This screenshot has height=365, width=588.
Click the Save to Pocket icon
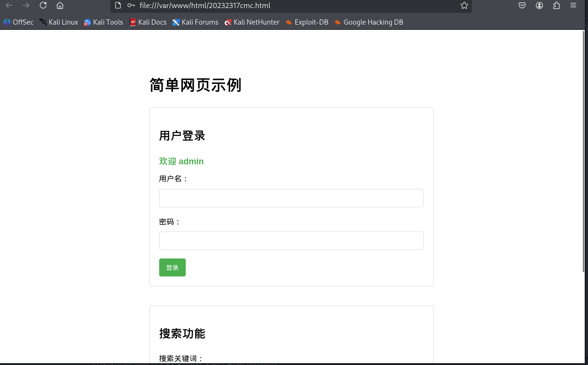(x=522, y=5)
